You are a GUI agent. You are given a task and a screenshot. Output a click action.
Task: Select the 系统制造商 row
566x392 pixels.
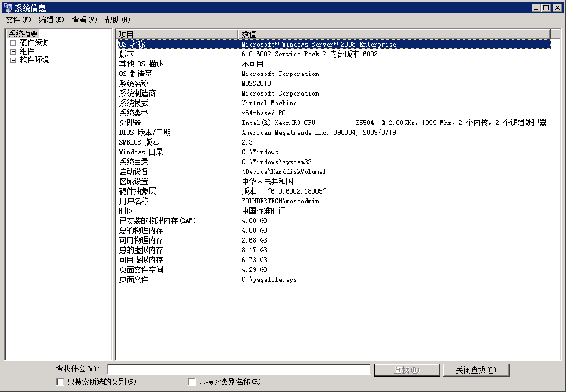pos(334,93)
